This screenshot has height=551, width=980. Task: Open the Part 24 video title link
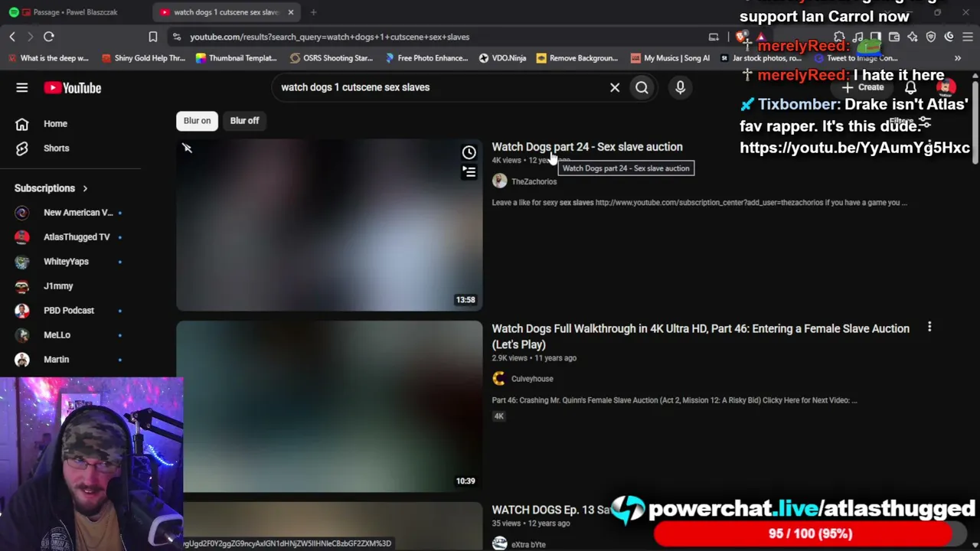click(587, 147)
